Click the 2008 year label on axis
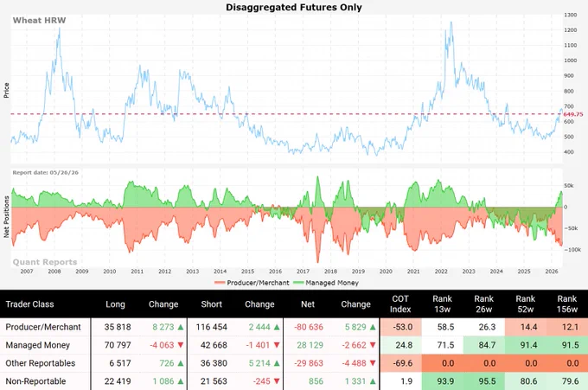This screenshot has width=588, height=390. pyautogui.click(x=54, y=272)
